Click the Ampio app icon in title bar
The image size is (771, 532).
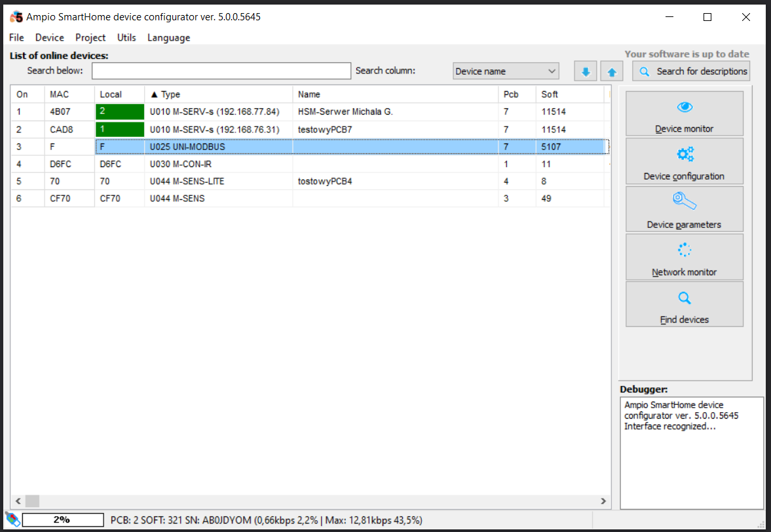[x=16, y=17]
